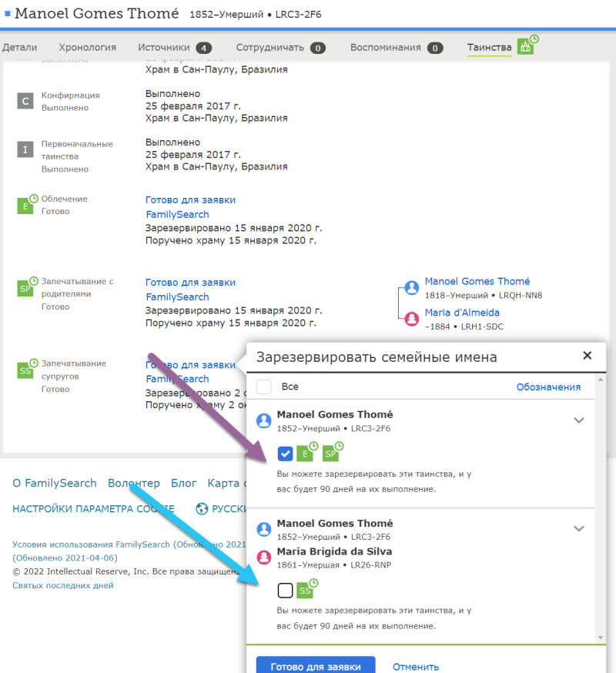
Task: Check the Все select-all checkbox
Action: [263, 387]
